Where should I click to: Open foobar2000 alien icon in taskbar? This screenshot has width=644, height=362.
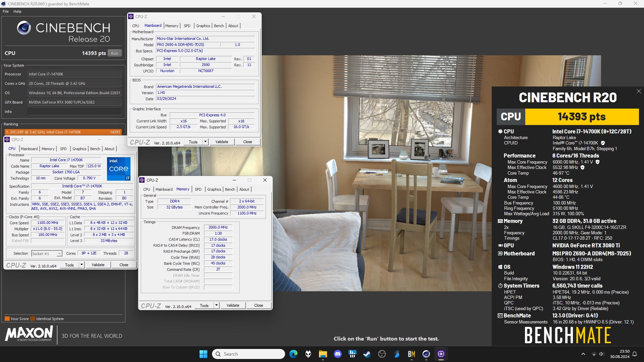point(308,354)
